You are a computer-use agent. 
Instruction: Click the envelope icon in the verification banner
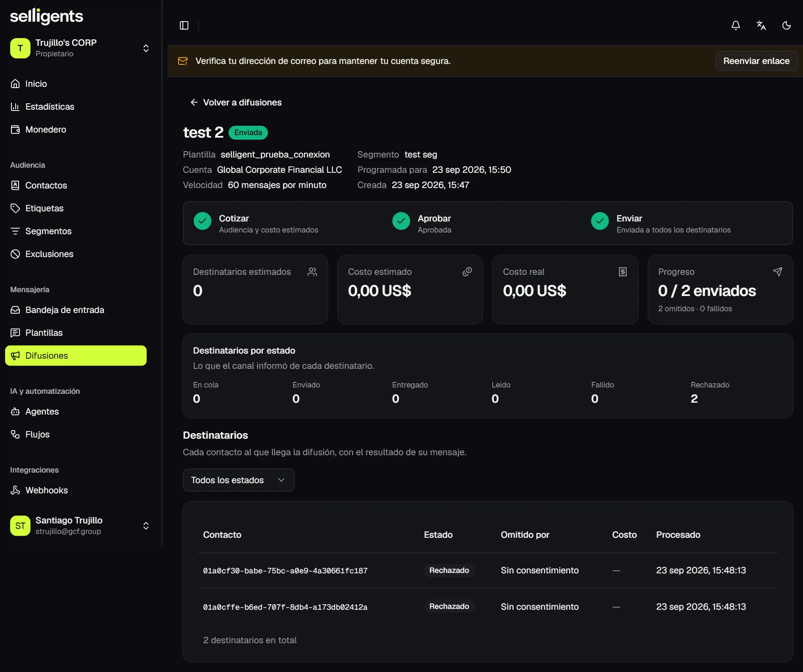point(183,61)
